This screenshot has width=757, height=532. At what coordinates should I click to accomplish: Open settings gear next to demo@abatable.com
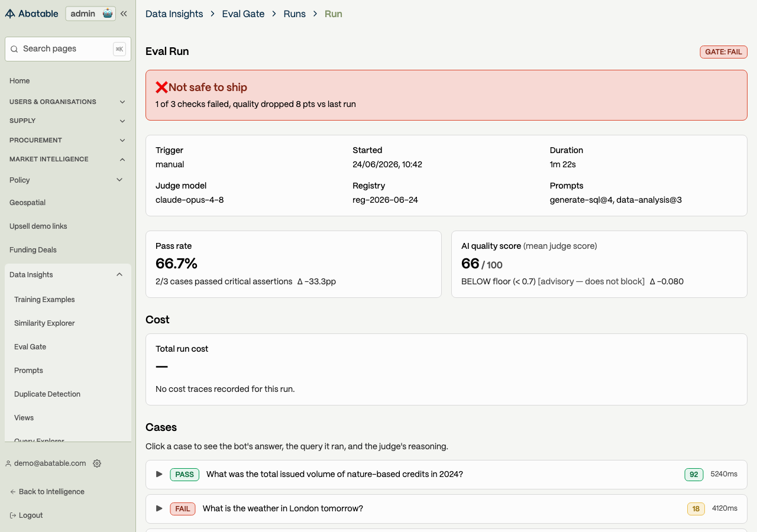pyautogui.click(x=97, y=463)
